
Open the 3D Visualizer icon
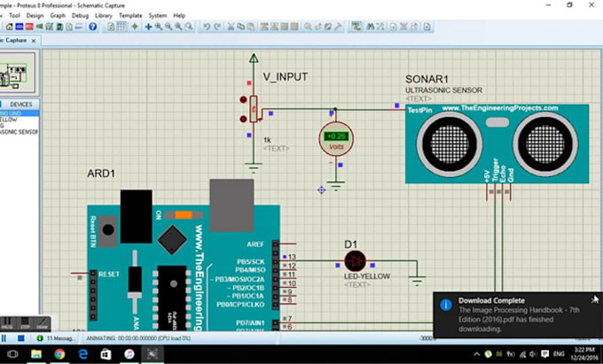click(x=39, y=27)
